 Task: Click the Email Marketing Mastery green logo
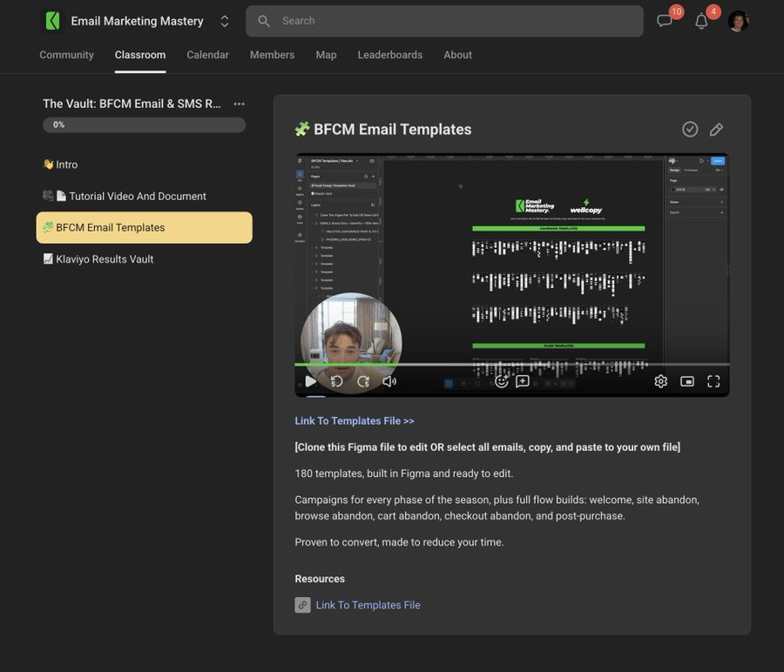[x=52, y=21]
